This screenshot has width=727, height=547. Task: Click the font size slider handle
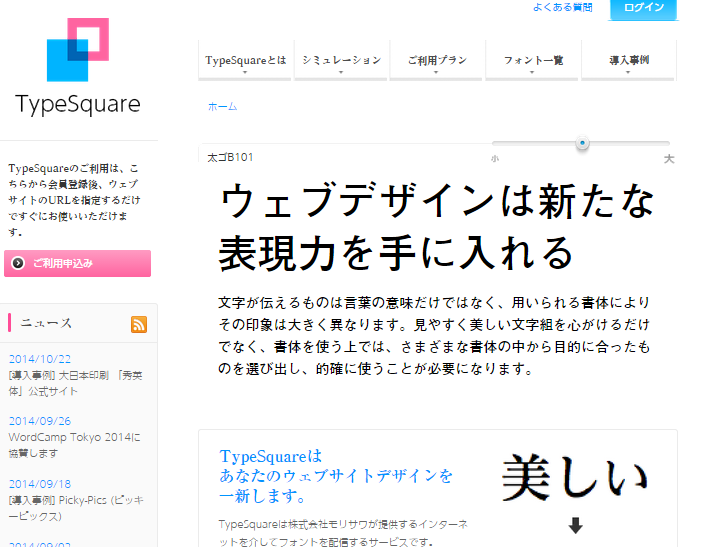pyautogui.click(x=582, y=143)
